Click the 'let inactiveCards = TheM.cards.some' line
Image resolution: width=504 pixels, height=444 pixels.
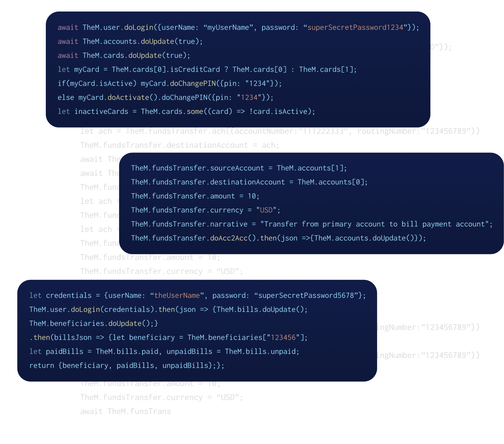point(186,111)
